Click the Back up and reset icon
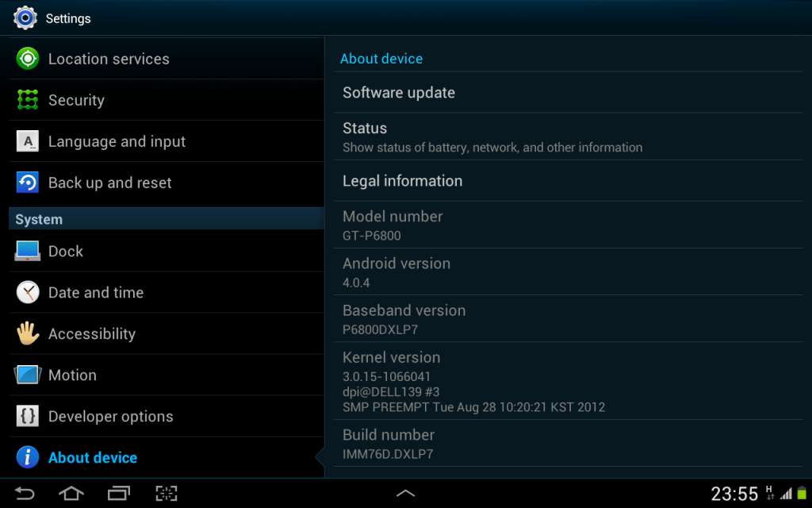The width and height of the screenshot is (812, 508). point(28,183)
